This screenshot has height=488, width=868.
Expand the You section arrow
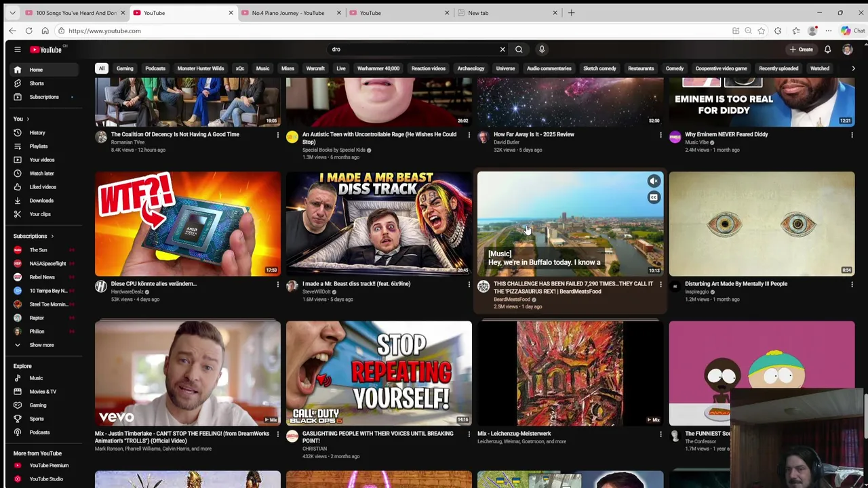pyautogui.click(x=27, y=119)
